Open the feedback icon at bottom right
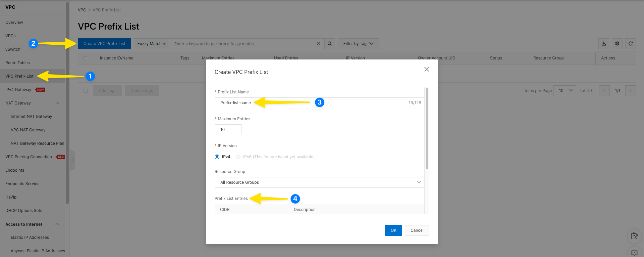 pyautogui.click(x=634, y=236)
